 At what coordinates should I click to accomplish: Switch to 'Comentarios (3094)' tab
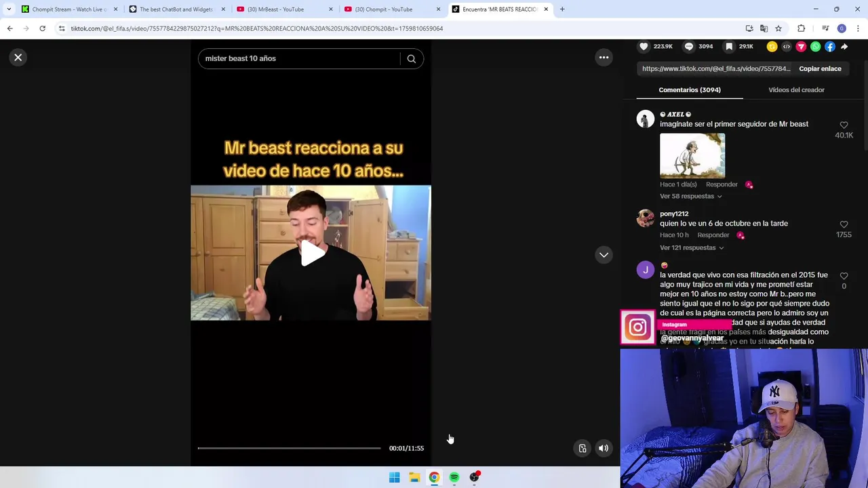pos(690,89)
